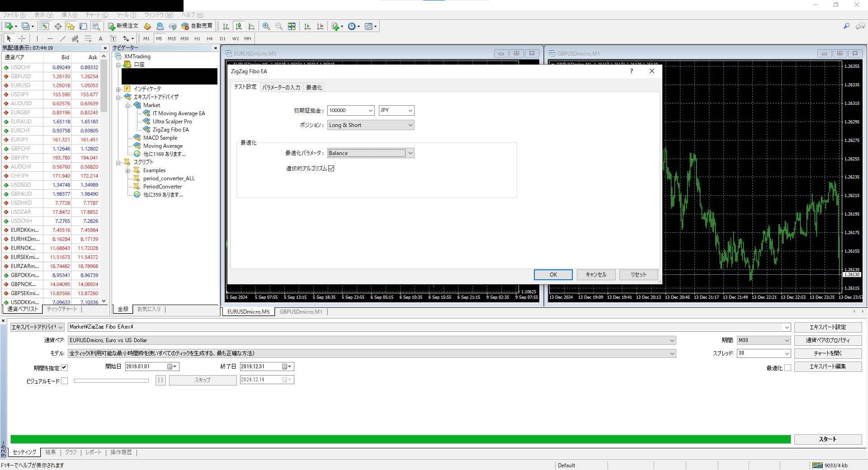Image resolution: width=868 pixels, height=470 pixels.
Task: Toggle the Data Window crosshair icon
Action: [58, 26]
